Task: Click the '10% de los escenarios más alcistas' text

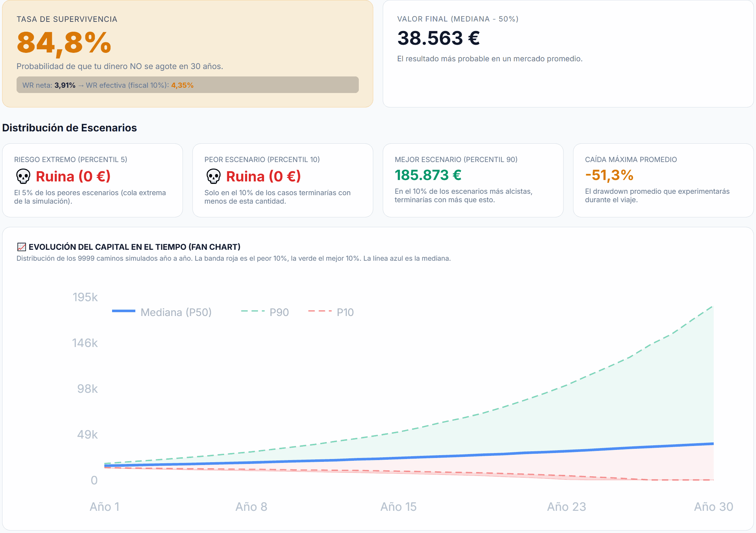Action: pyautogui.click(x=463, y=196)
